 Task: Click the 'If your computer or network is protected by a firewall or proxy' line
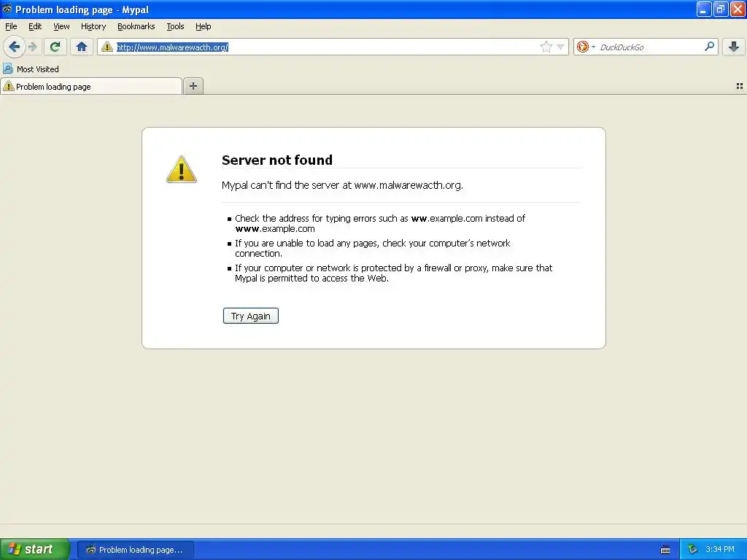tap(393, 273)
